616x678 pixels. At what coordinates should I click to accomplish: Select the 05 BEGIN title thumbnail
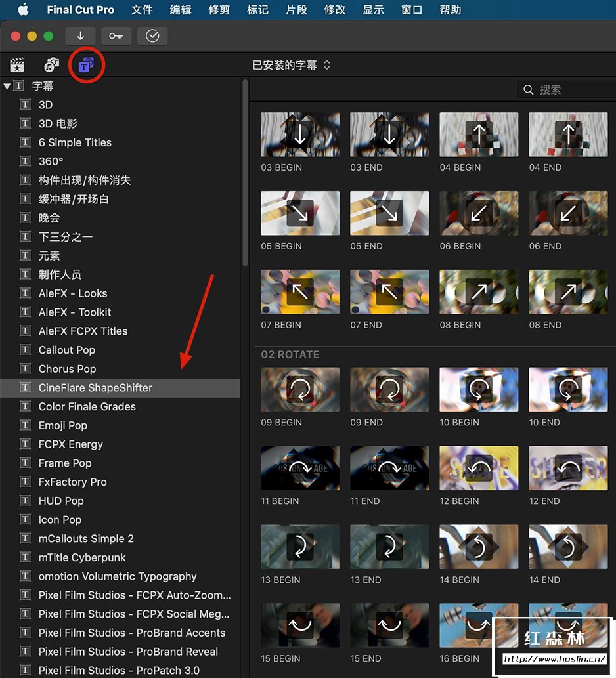click(299, 213)
